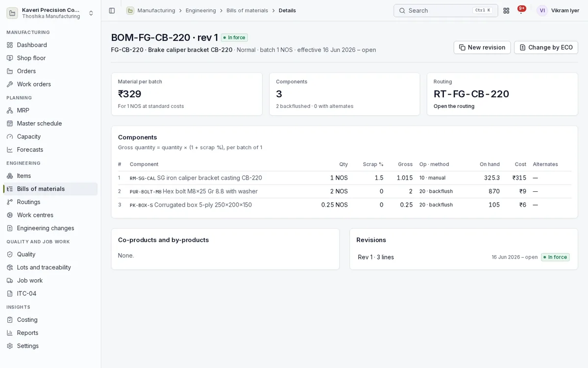Click the Shop floor sidebar icon
The width and height of the screenshot is (588, 368).
(10, 58)
